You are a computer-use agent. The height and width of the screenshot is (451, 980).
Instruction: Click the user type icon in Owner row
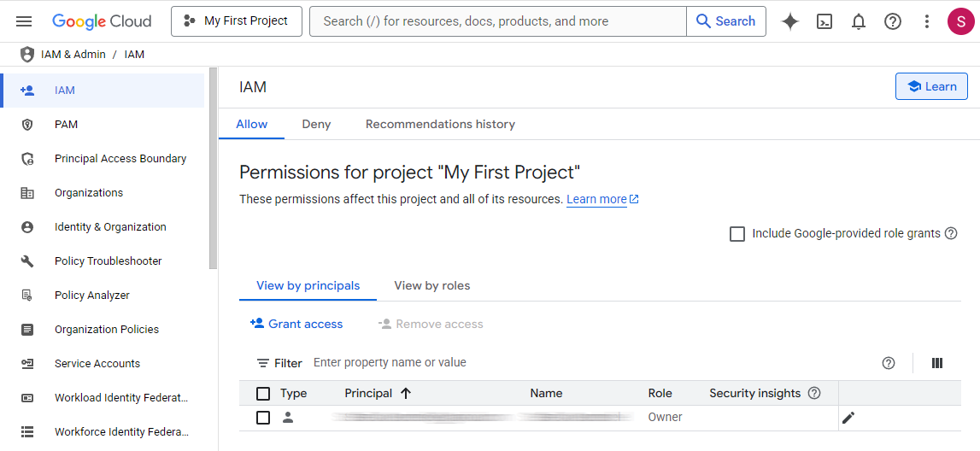[287, 418]
